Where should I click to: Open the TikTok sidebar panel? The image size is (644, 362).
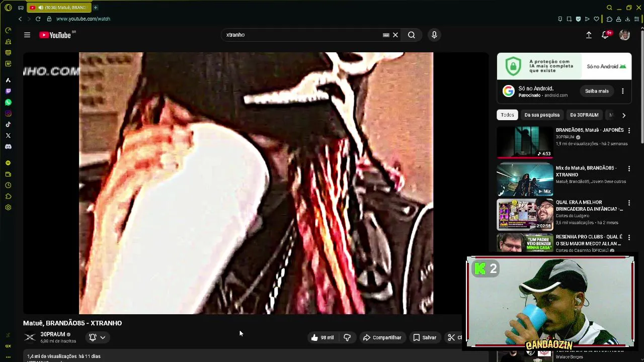pyautogui.click(x=8, y=124)
